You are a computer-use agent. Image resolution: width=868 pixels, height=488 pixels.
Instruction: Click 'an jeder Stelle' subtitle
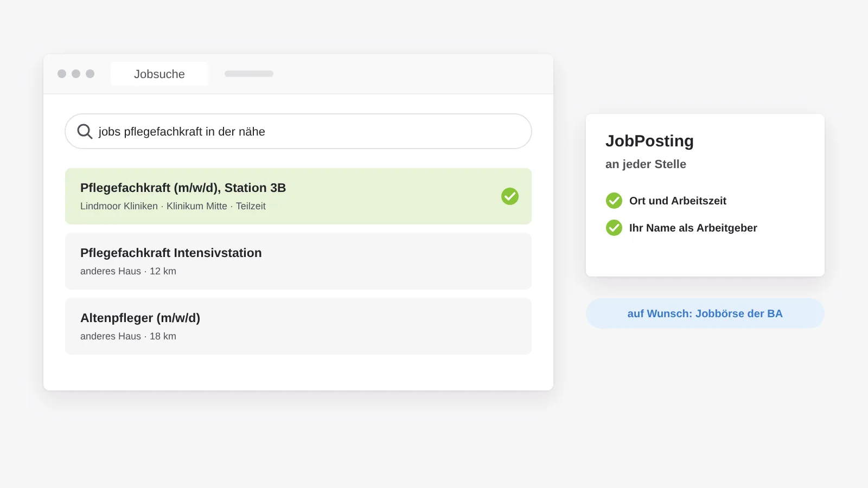pos(646,164)
